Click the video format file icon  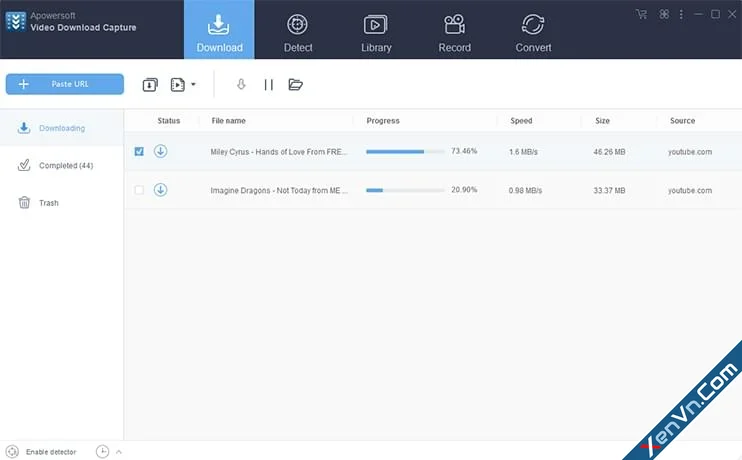(177, 85)
